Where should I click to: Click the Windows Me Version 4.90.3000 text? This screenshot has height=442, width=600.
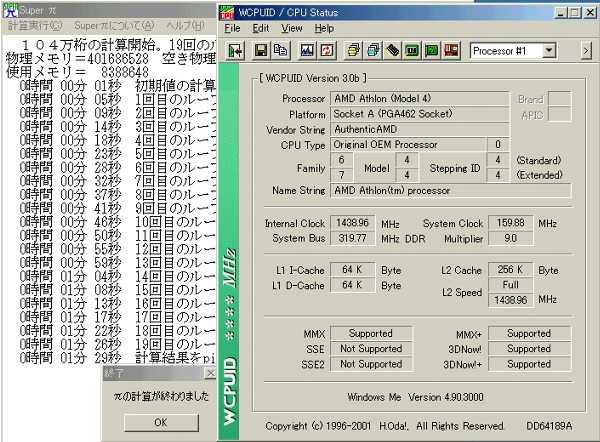click(x=416, y=397)
